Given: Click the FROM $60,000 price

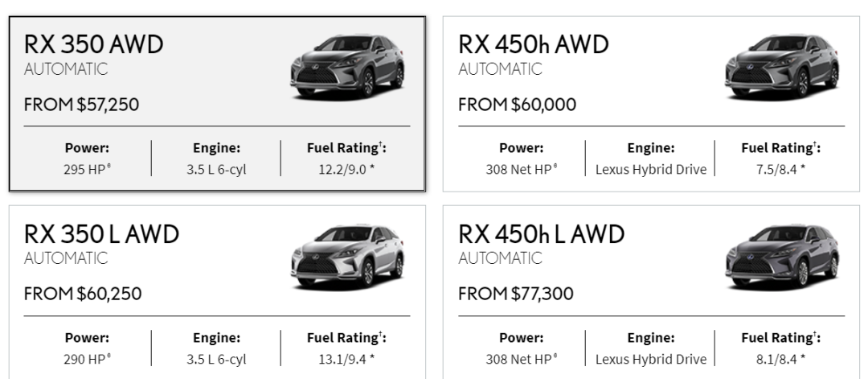Looking at the screenshot, I should click(517, 105).
